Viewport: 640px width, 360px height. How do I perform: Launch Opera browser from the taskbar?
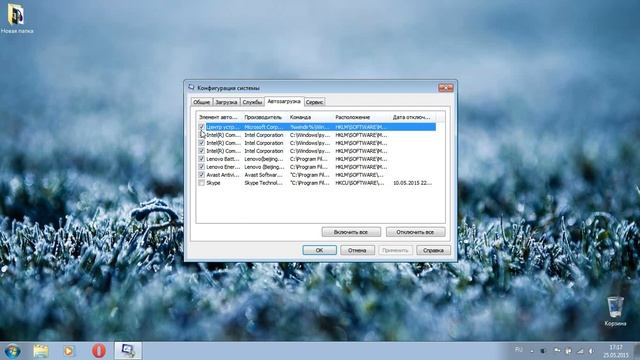pos(98,351)
